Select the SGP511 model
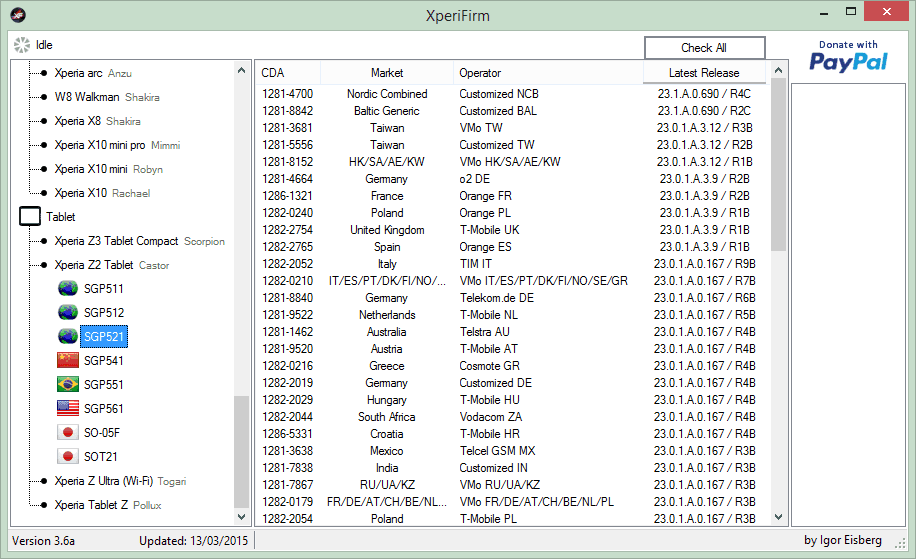Viewport: 916px width, 559px height. pos(103,289)
